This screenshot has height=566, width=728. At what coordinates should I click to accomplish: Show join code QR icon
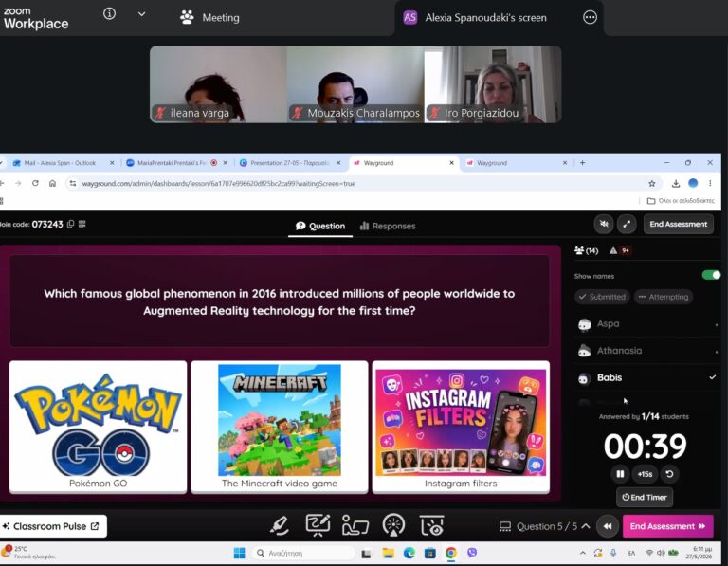[82, 224]
